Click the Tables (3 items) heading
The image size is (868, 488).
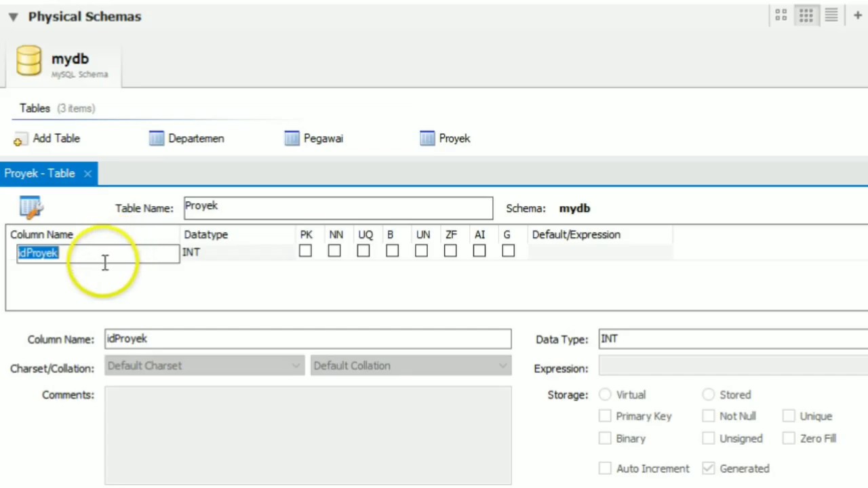coord(57,108)
